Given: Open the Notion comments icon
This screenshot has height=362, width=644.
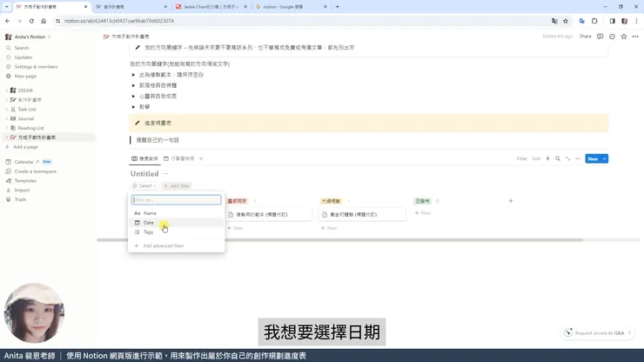Looking at the screenshot, I should (600, 37).
